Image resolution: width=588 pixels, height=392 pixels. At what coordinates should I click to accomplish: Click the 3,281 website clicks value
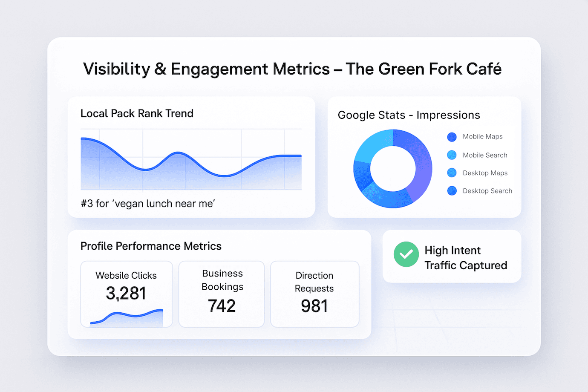[x=126, y=294]
